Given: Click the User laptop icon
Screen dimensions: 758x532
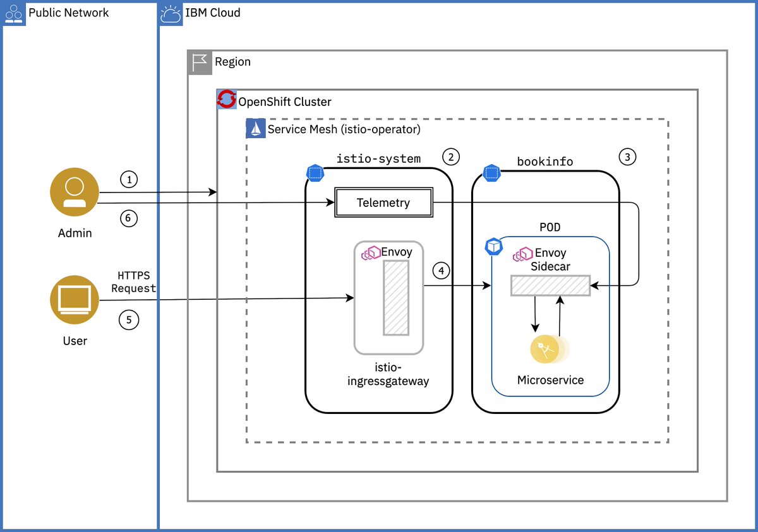Looking at the screenshot, I should [x=74, y=300].
